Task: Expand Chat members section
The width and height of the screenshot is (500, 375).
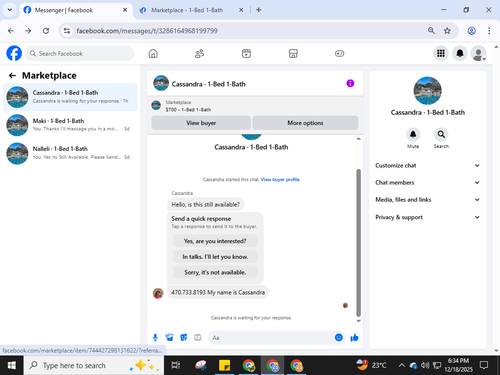Action: point(428,182)
